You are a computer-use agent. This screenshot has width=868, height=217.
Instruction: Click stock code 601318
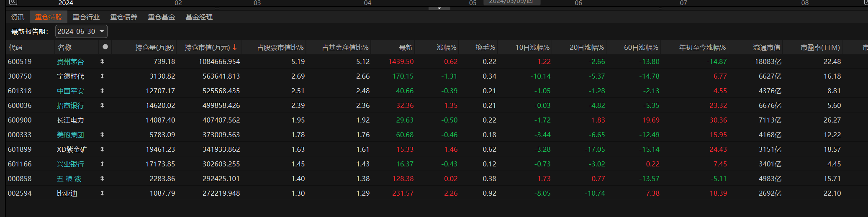tap(20, 91)
